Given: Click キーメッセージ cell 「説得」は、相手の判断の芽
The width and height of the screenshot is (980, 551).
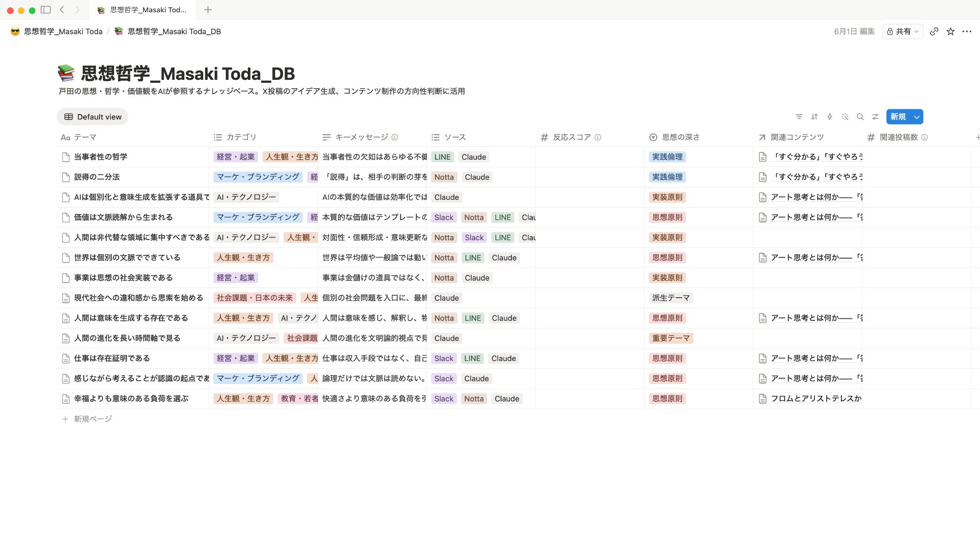Looking at the screenshot, I should click(x=372, y=177).
